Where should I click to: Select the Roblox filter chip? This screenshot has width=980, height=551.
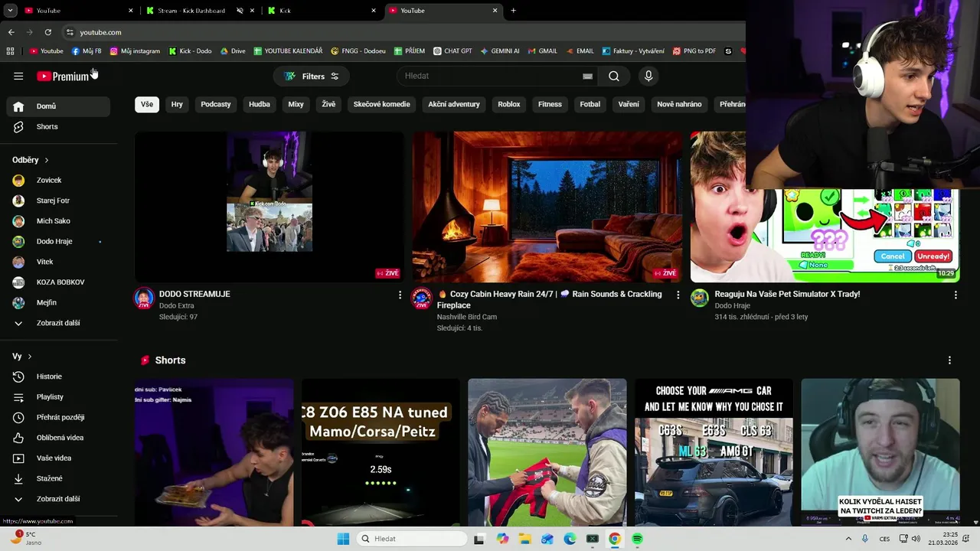coord(509,104)
